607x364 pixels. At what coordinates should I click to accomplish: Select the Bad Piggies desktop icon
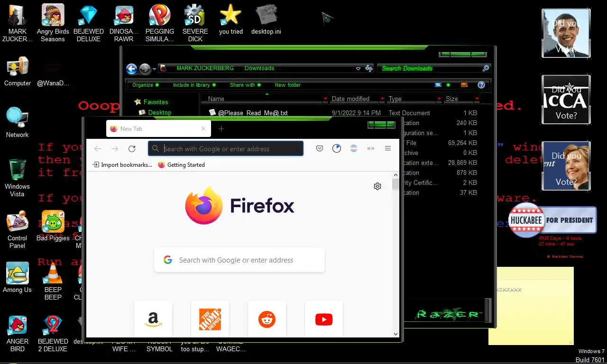[x=53, y=226]
